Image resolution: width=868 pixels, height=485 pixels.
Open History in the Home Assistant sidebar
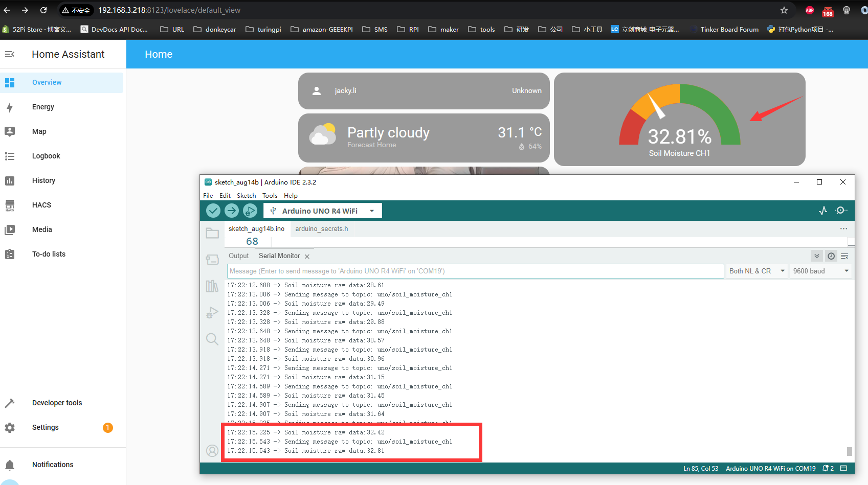pyautogui.click(x=62, y=180)
